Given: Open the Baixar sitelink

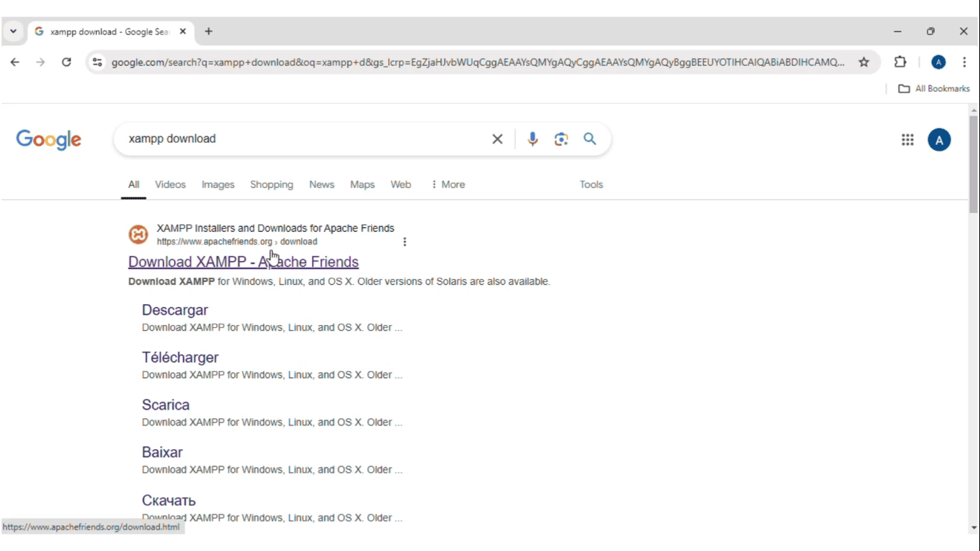Looking at the screenshot, I should pyautogui.click(x=162, y=453).
